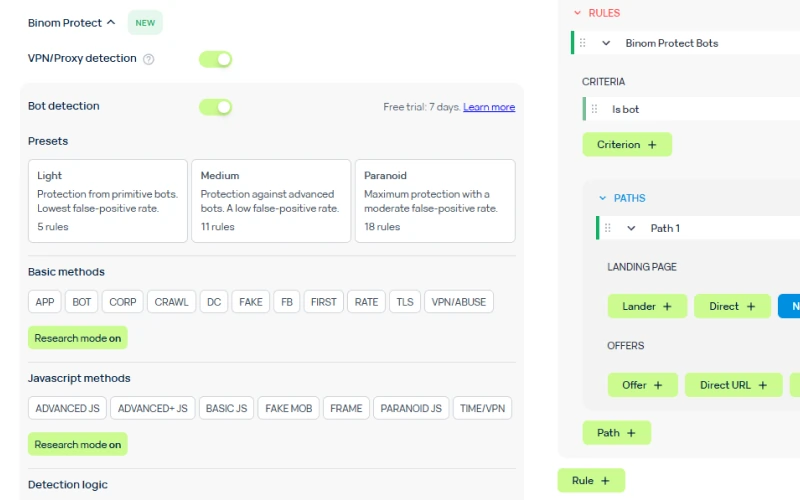The width and height of the screenshot is (800, 500).
Task: Click drag handle of Binom Protect Bots rule
Action: tap(583, 43)
